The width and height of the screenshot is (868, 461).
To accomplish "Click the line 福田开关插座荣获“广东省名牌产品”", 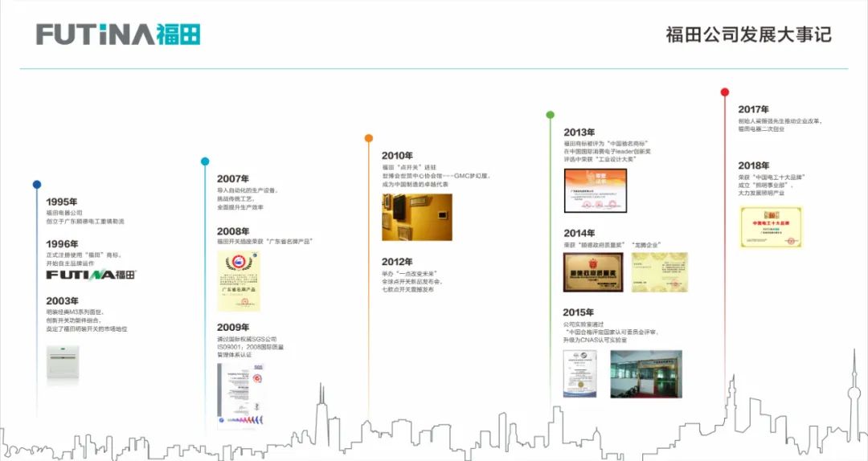I will click(264, 242).
